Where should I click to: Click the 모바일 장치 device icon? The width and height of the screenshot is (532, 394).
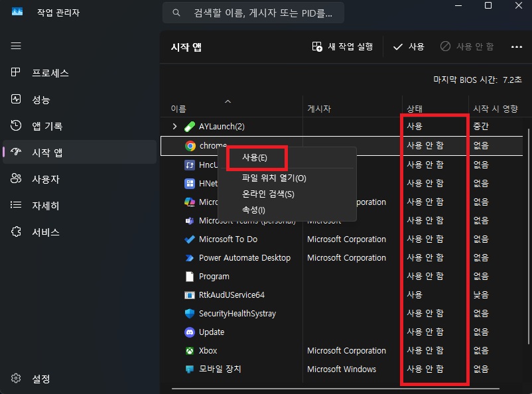pos(190,369)
